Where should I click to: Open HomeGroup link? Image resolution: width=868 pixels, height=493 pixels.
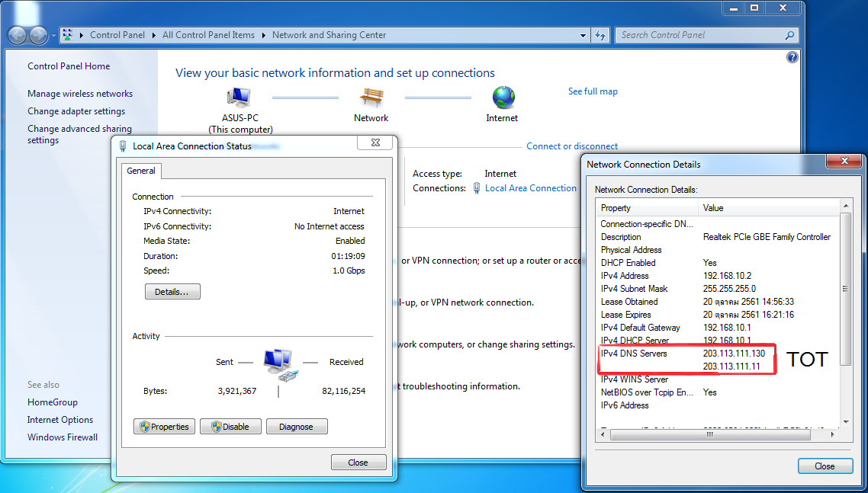[x=53, y=402]
